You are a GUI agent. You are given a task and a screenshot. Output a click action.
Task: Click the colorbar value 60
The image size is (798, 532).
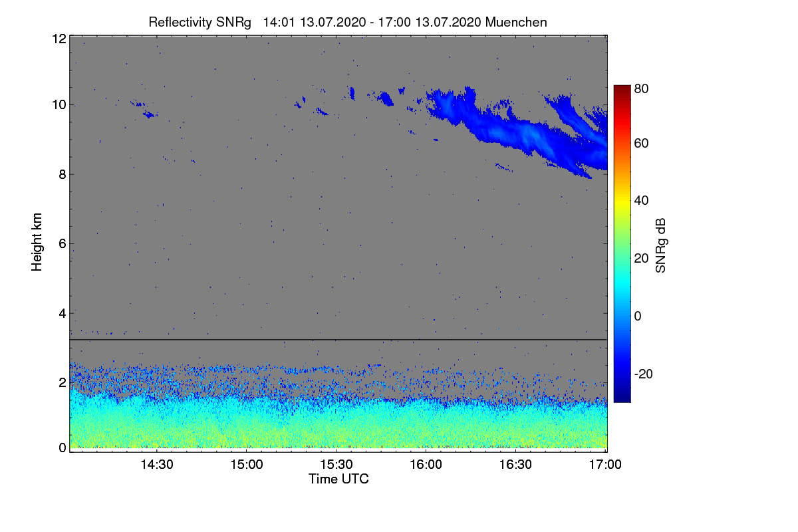642,143
